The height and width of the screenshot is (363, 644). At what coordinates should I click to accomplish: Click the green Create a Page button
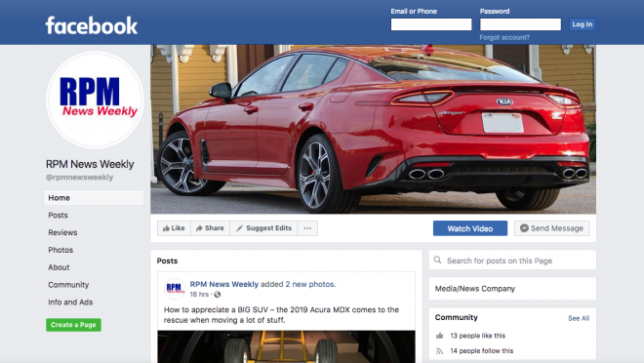(x=73, y=325)
